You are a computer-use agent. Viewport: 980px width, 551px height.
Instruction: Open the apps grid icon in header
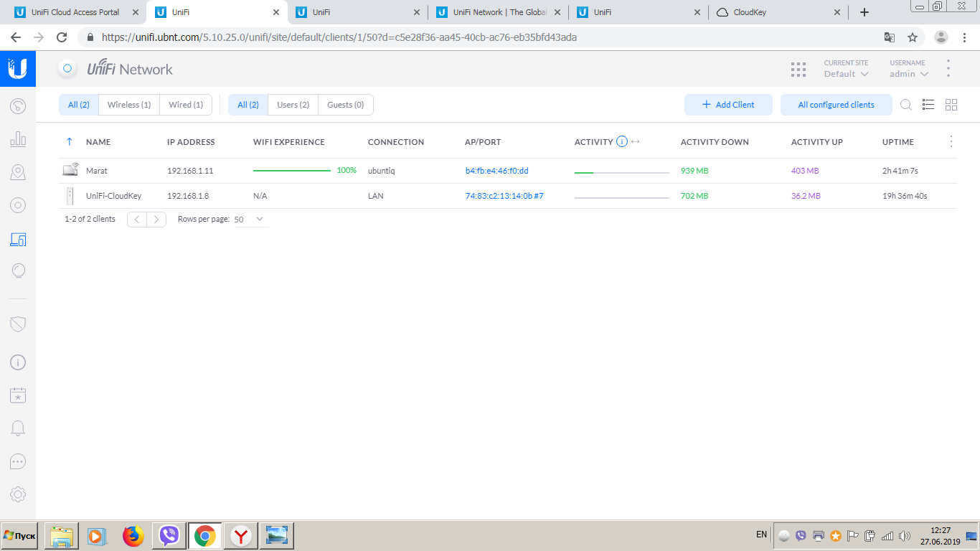798,69
